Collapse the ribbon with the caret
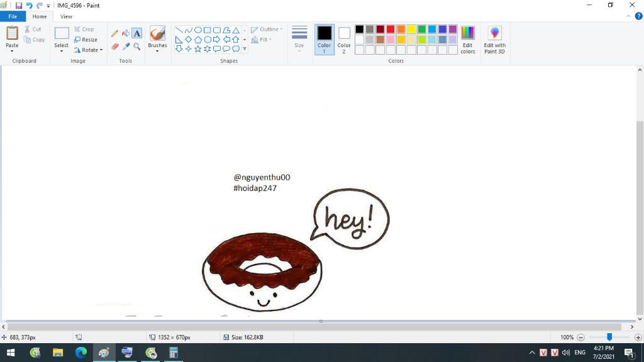The width and height of the screenshot is (644, 362). click(628, 16)
